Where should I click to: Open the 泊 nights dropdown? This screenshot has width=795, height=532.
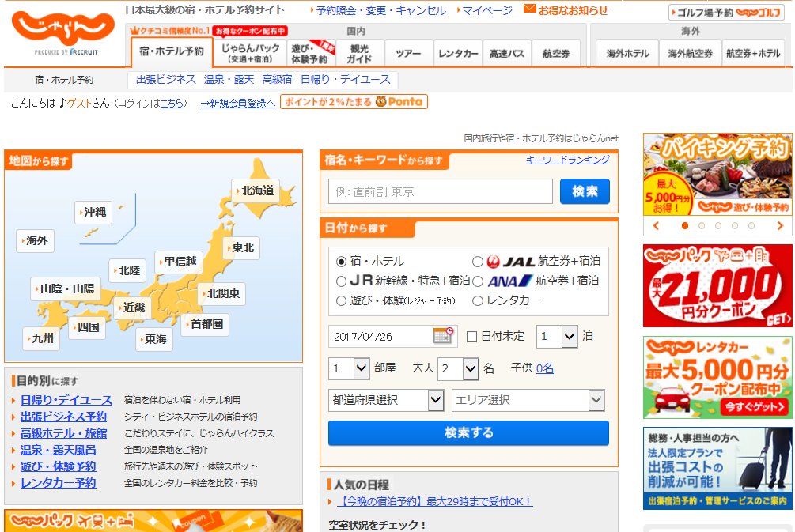point(557,337)
